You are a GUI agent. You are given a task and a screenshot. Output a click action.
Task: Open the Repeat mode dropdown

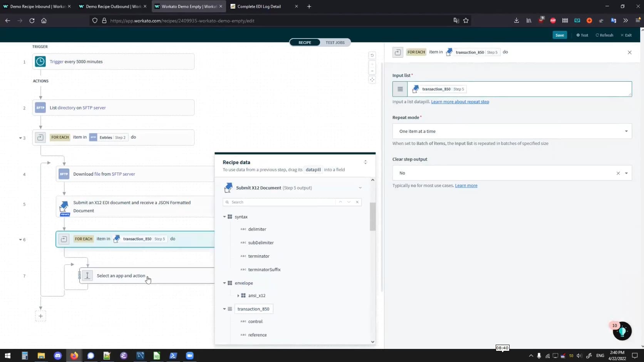pyautogui.click(x=512, y=131)
